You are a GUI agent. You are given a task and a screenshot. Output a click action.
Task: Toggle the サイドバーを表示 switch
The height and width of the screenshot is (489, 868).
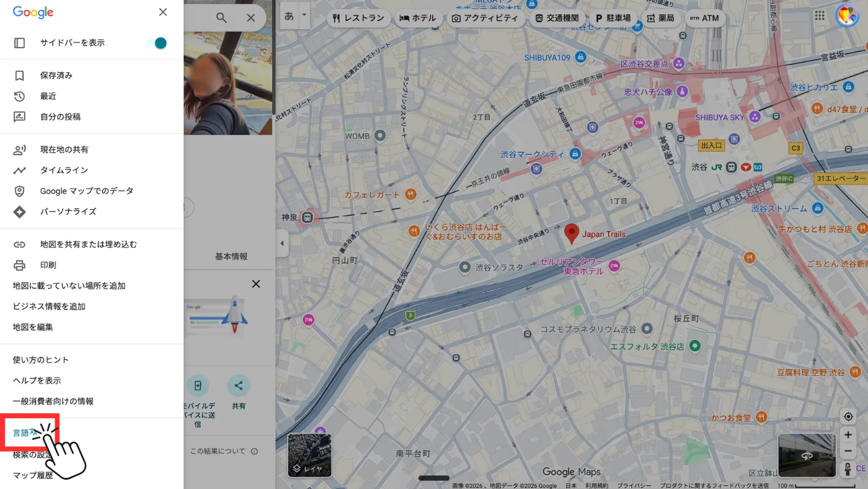pos(157,43)
